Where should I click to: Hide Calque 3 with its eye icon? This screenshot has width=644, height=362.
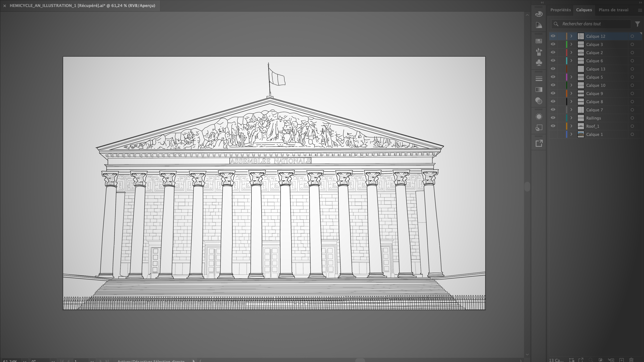553,44
